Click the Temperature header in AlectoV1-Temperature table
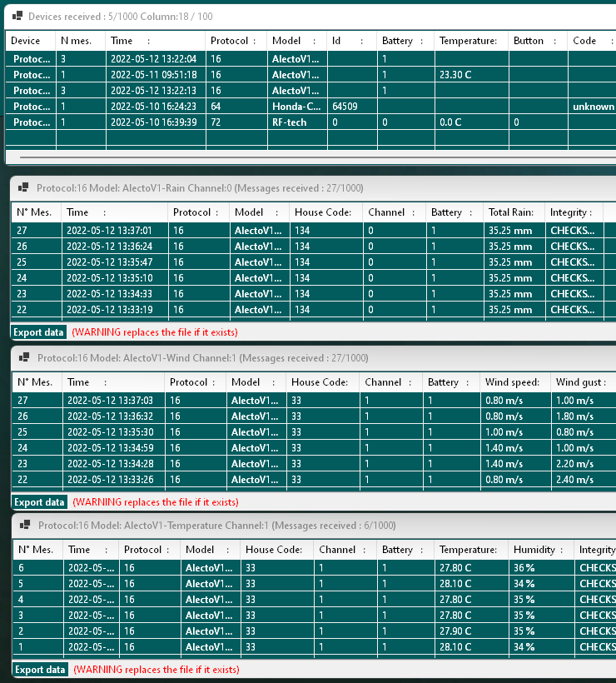The image size is (616, 683). tap(471, 550)
